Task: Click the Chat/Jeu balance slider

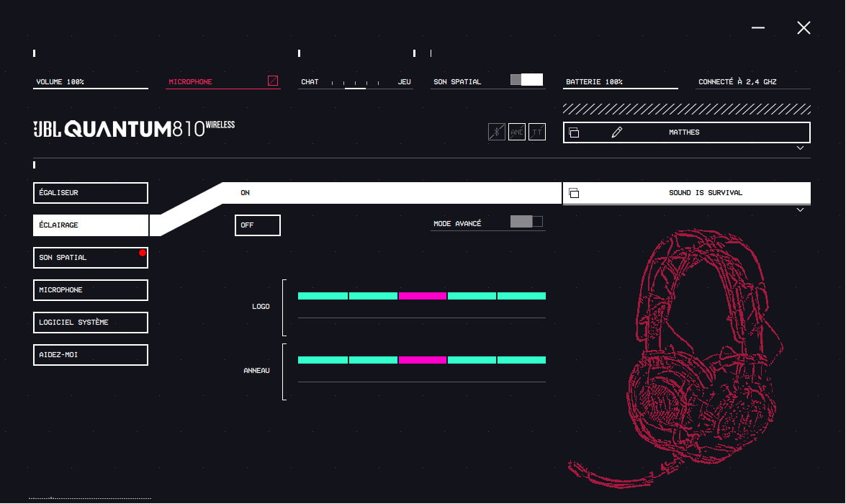Action: click(356, 84)
